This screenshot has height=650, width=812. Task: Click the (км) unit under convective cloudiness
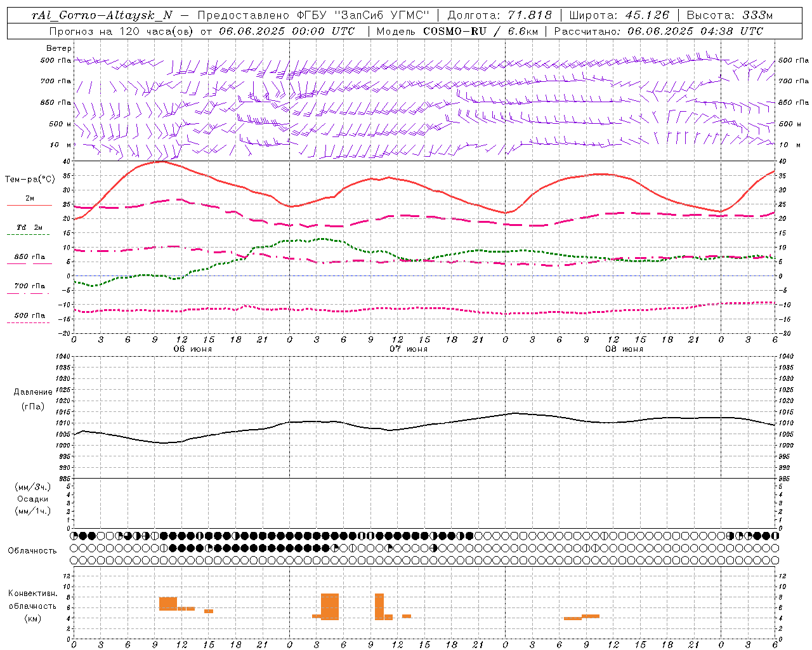(32, 618)
